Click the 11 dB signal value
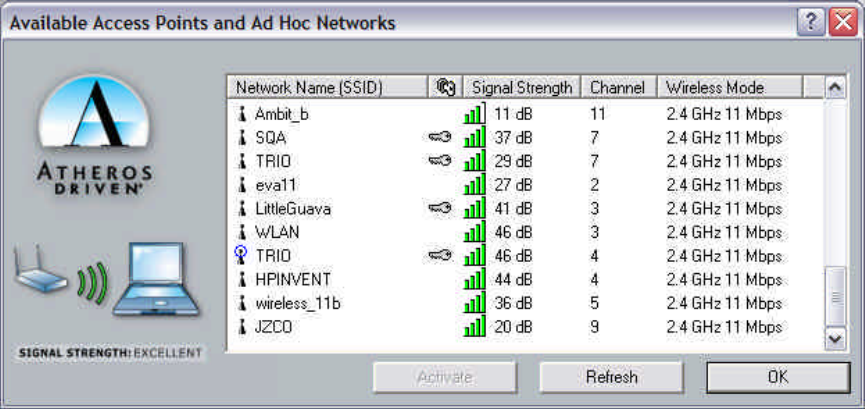The height and width of the screenshot is (409, 865). coord(513,114)
